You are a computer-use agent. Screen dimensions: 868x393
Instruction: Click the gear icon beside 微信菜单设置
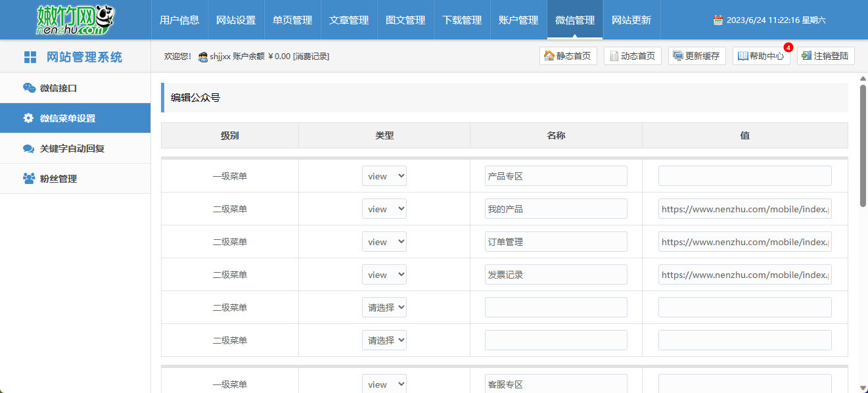point(28,118)
